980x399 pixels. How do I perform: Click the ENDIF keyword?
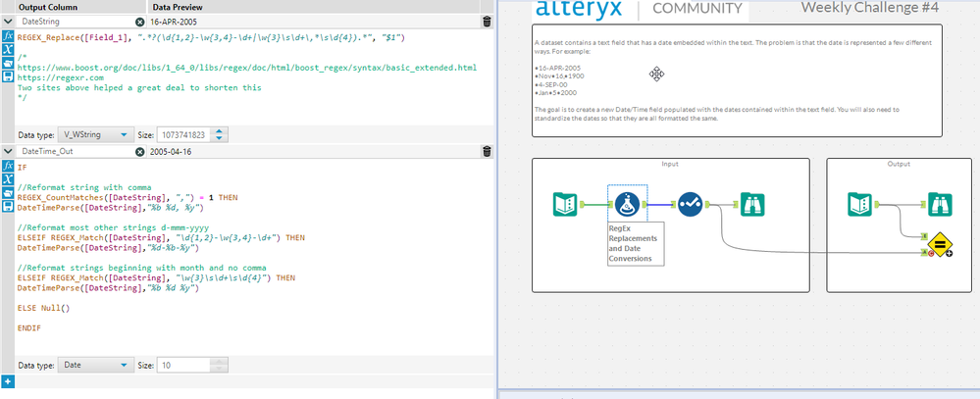click(29, 327)
